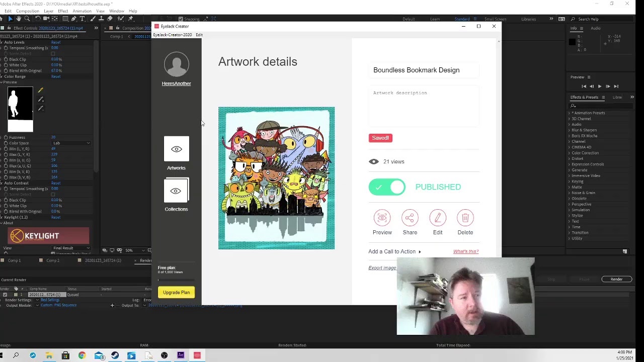Click the After Effects taskbar icon
This screenshot has height=362, width=644.
tap(181, 355)
